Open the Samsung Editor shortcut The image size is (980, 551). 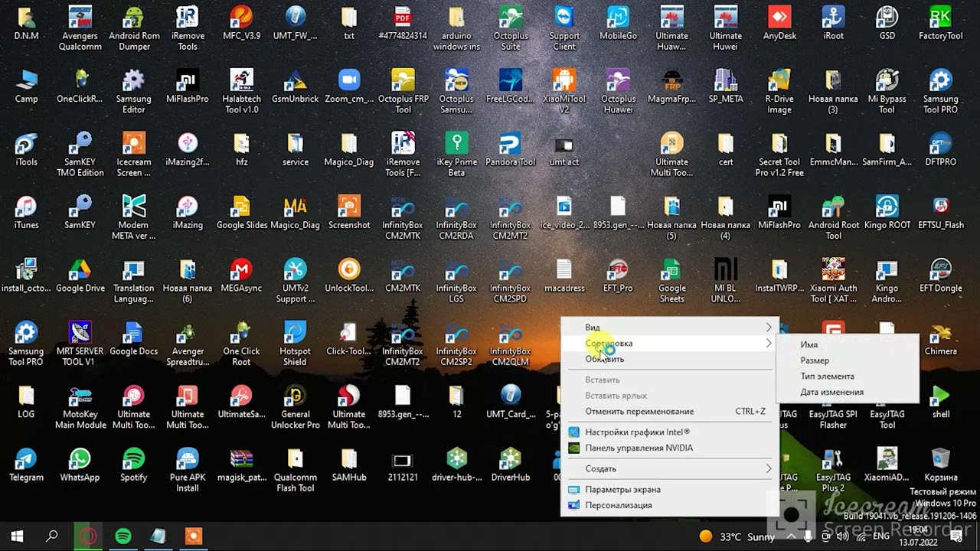(x=134, y=91)
